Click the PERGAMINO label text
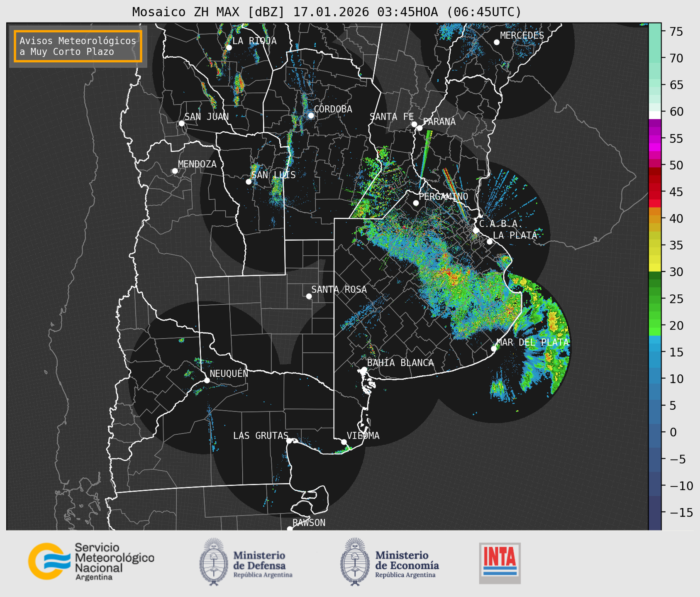 (444, 196)
